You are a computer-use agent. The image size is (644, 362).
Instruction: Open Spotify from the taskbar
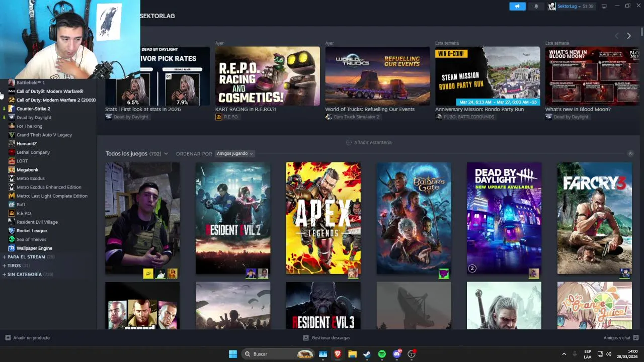point(382,354)
